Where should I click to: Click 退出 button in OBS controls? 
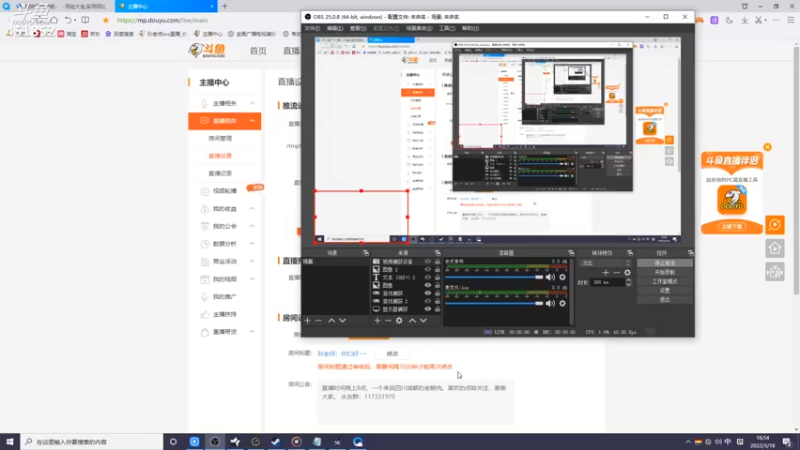tap(665, 300)
